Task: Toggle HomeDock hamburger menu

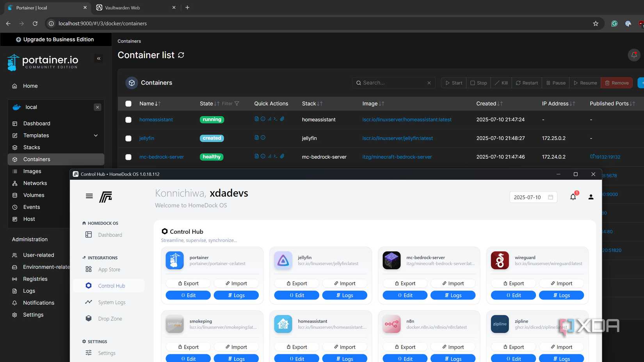Action: click(x=89, y=196)
